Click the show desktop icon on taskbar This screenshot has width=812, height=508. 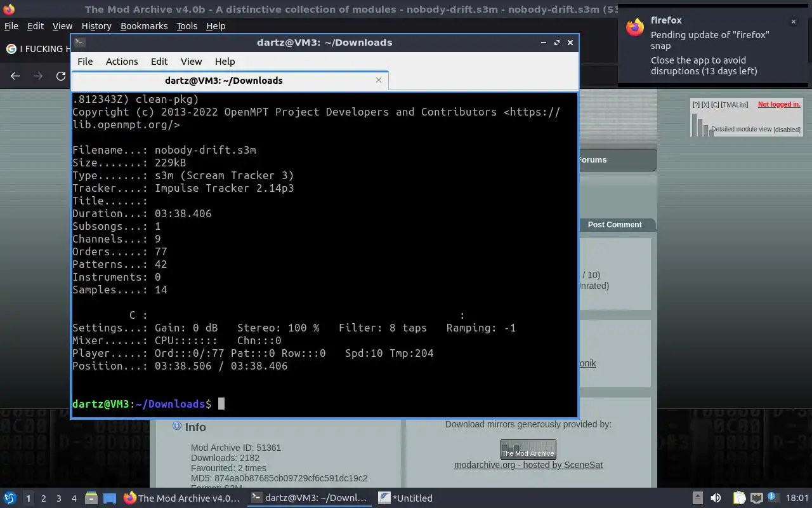coord(110,498)
